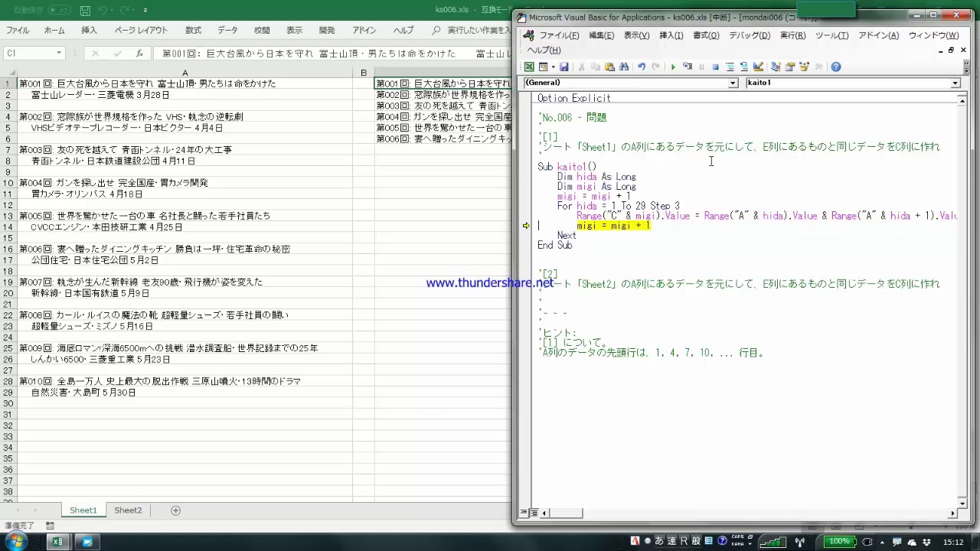Expand the Name Box dropdown showing C1
Viewport: 980px width, 551px height.
pos(59,54)
